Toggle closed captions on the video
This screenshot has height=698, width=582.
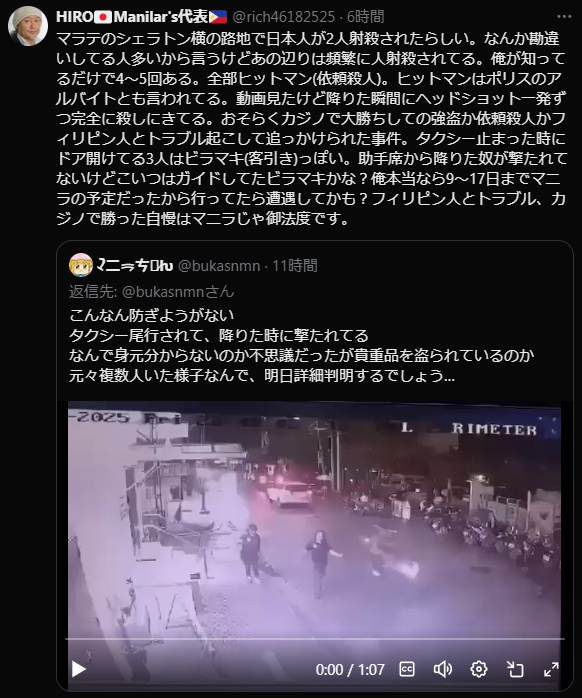[x=407, y=669]
